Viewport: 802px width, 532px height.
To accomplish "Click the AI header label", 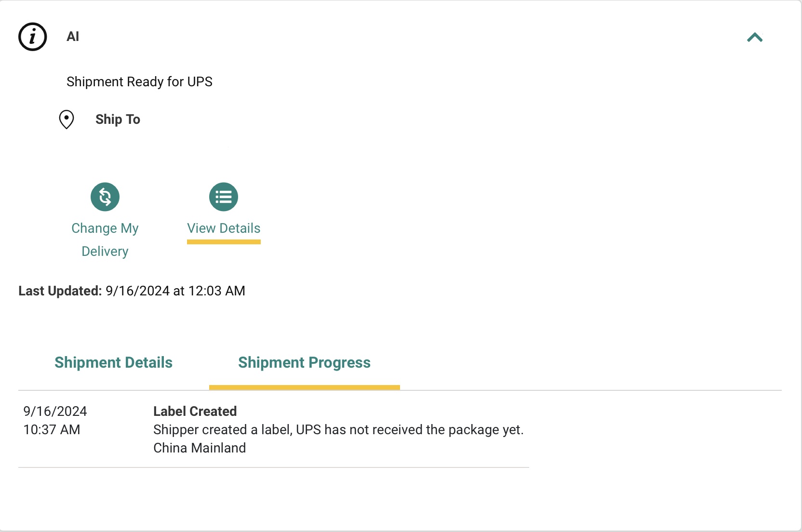I will [x=73, y=37].
